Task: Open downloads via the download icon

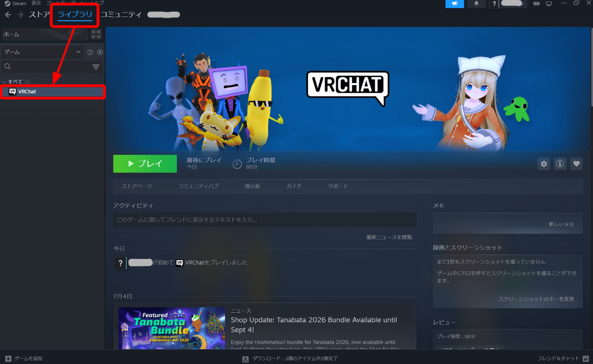Action: pyautogui.click(x=245, y=359)
